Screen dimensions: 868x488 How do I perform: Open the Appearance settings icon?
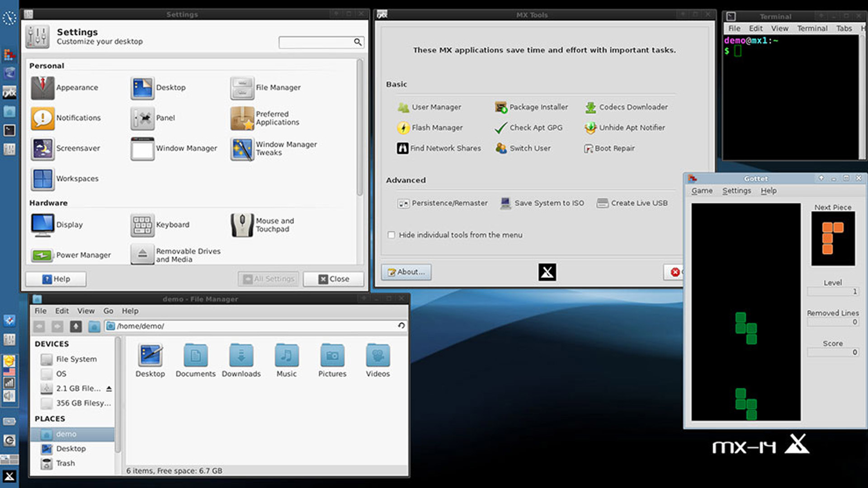coord(43,88)
